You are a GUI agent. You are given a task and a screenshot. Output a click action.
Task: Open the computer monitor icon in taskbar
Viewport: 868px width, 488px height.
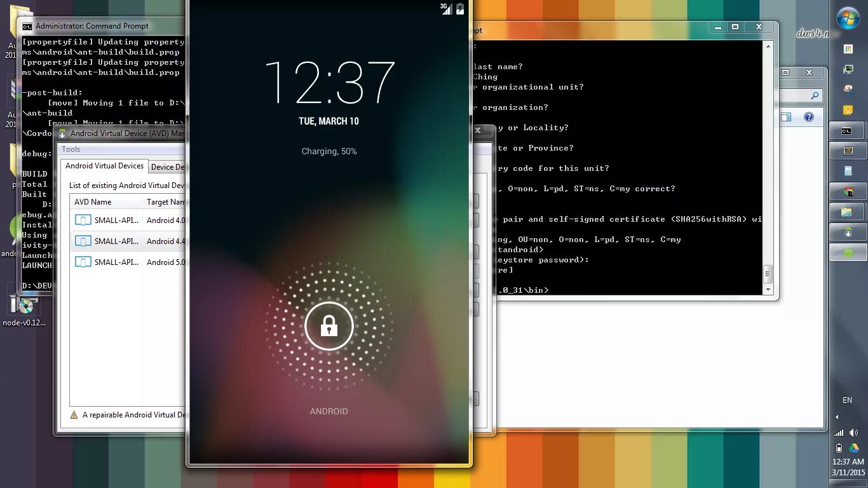848,69
